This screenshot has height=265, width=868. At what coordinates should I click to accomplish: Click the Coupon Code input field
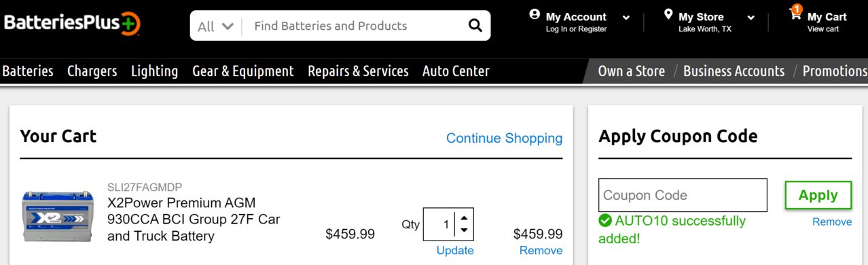[x=683, y=195]
